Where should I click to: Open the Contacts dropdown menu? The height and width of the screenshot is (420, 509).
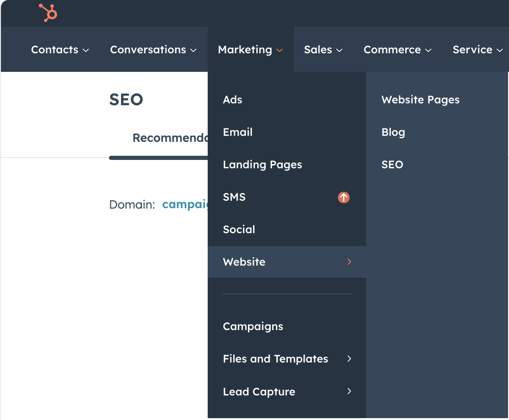[60, 50]
